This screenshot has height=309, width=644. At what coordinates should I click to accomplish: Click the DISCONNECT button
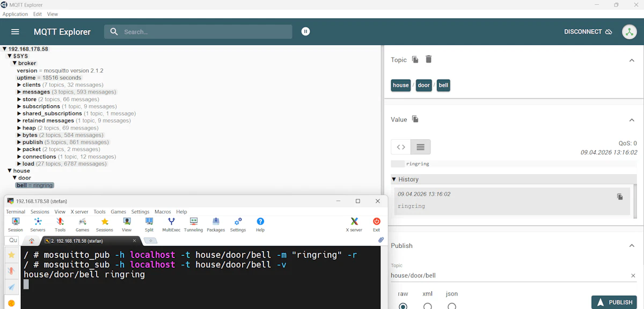[x=588, y=32]
